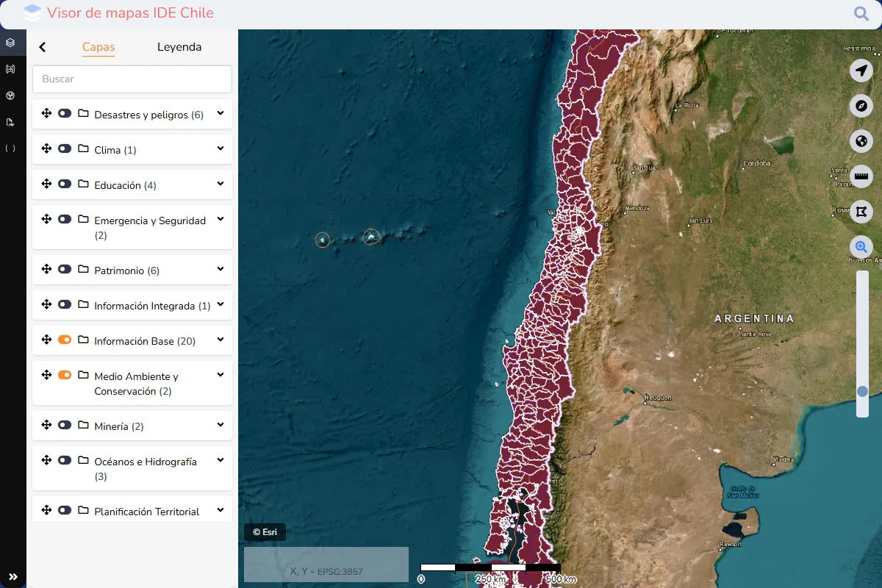Switch to the Capas tab
This screenshot has height=588, width=882.
click(98, 47)
